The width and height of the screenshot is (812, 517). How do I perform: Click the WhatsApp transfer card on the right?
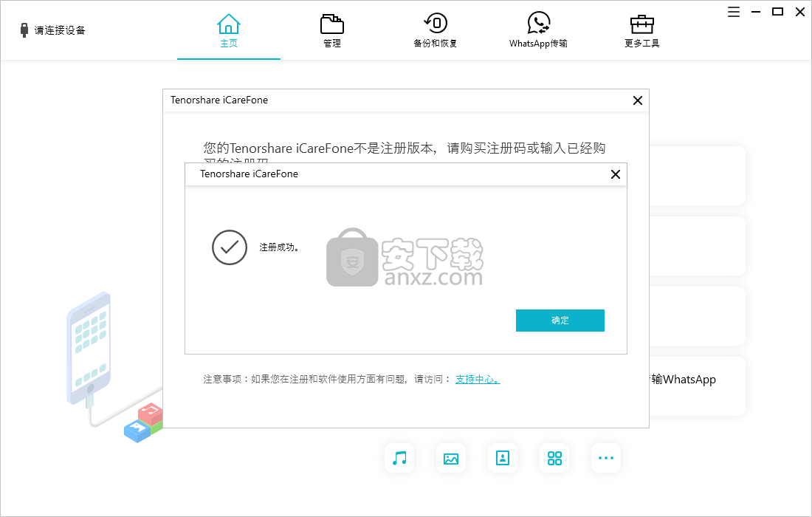(x=697, y=386)
